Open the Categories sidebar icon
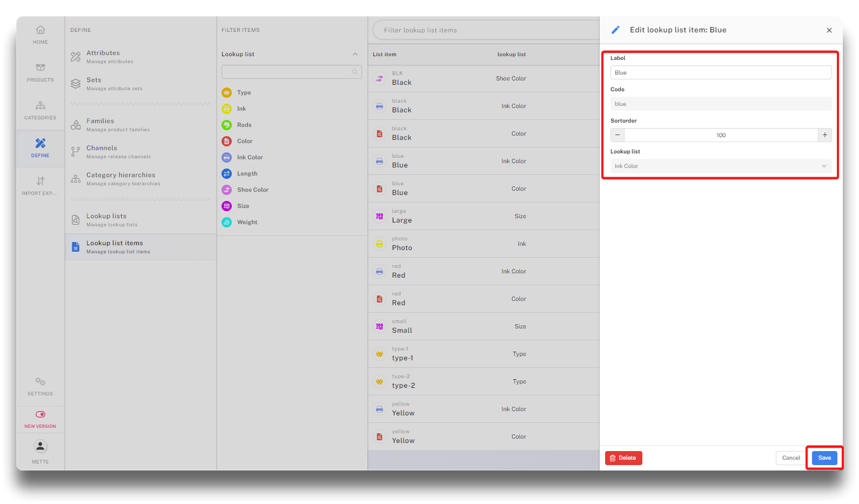This screenshot has width=859, height=504. [x=41, y=106]
